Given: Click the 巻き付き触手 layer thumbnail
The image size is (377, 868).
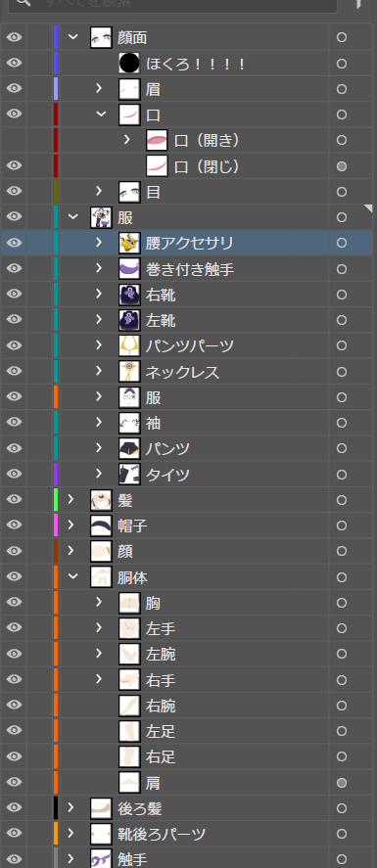Looking at the screenshot, I should pos(129,268).
